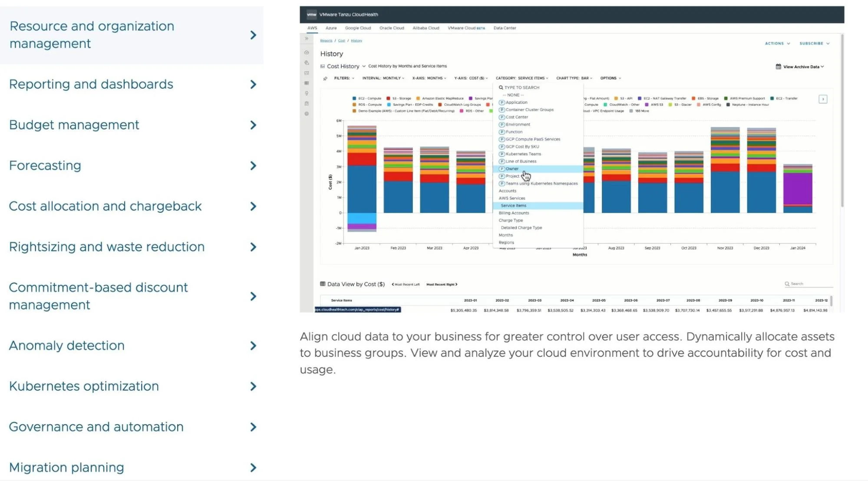Expand the left sidebar with double-arrow icon
Viewport: 868px width, 481px height.
click(x=307, y=39)
